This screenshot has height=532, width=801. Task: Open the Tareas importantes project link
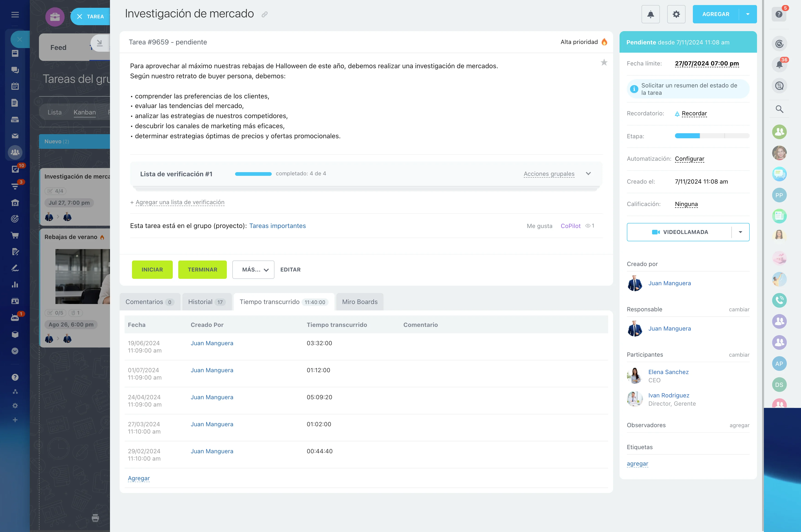click(x=277, y=226)
